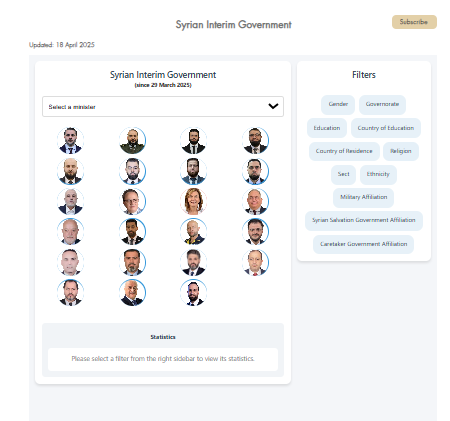Select first portrait in the second row
This screenshot has height=421, width=450.
pos(70,171)
